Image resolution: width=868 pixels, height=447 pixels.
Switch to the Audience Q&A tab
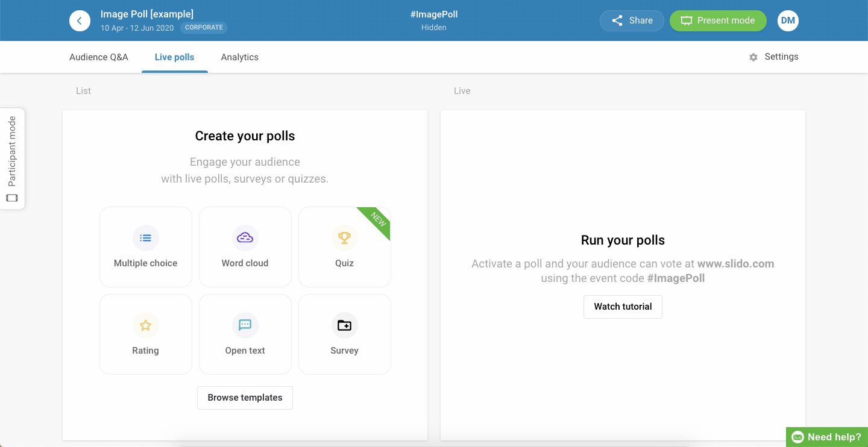99,57
